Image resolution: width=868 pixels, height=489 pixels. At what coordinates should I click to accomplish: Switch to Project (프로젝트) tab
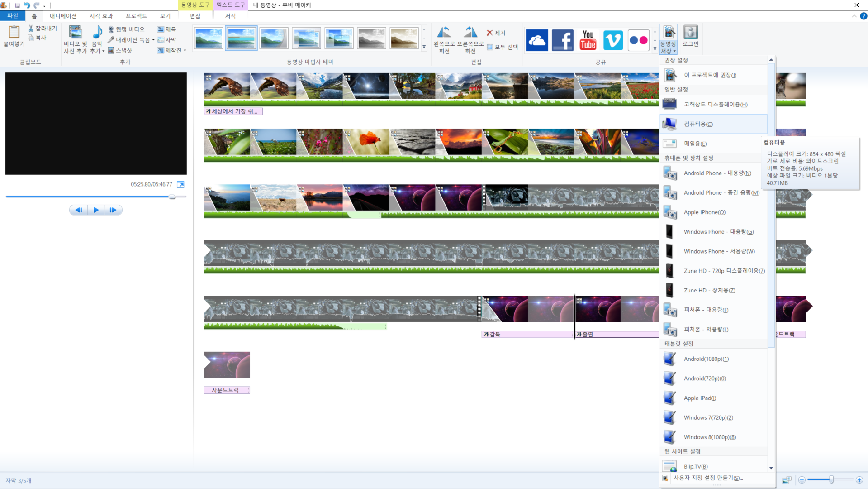(136, 16)
